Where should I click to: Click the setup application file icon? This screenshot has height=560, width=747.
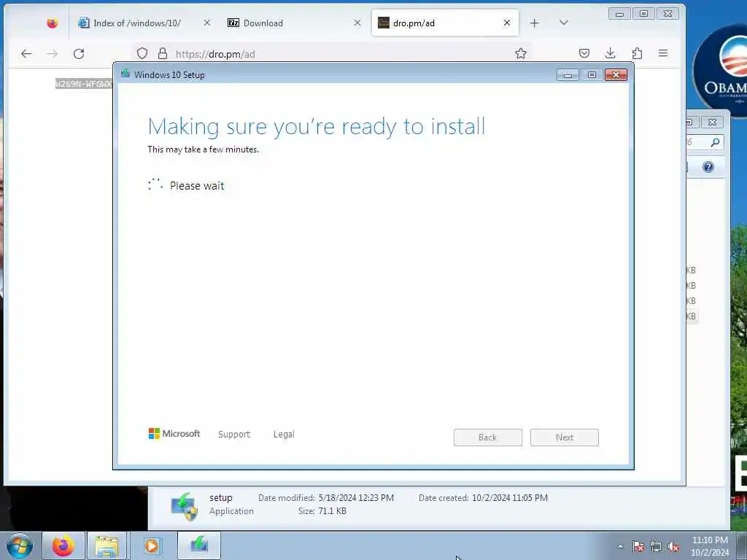point(185,506)
